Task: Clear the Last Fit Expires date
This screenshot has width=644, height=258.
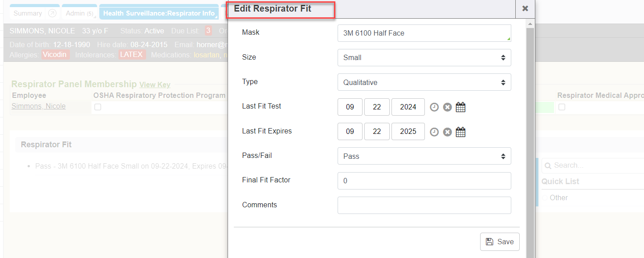Action: [x=448, y=132]
